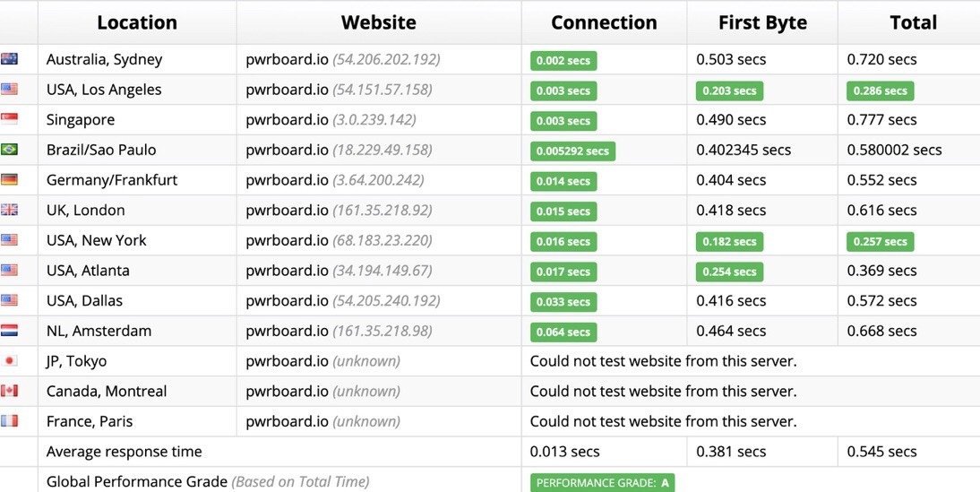Click pwrboard.io in the Tokyo row
Viewport: 980px width, 492px height.
pos(287,361)
